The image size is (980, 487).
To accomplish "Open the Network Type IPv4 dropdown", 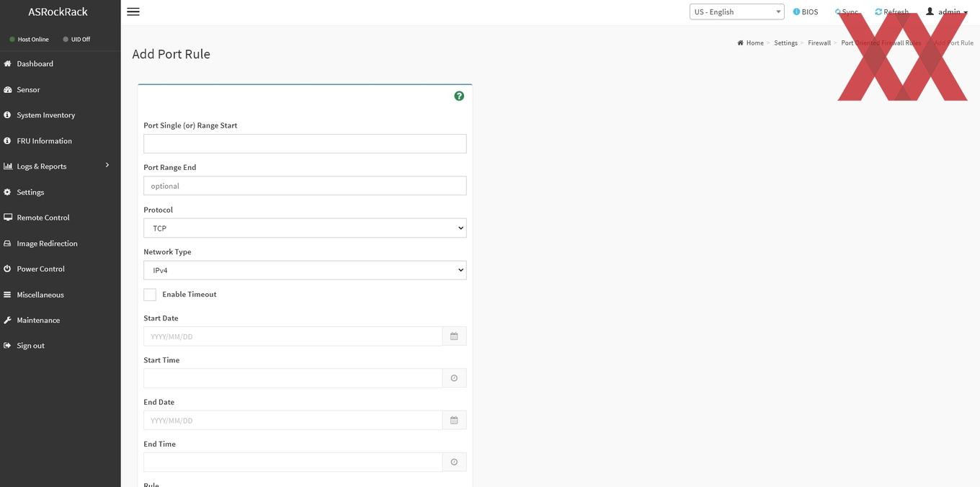I will [x=305, y=270].
